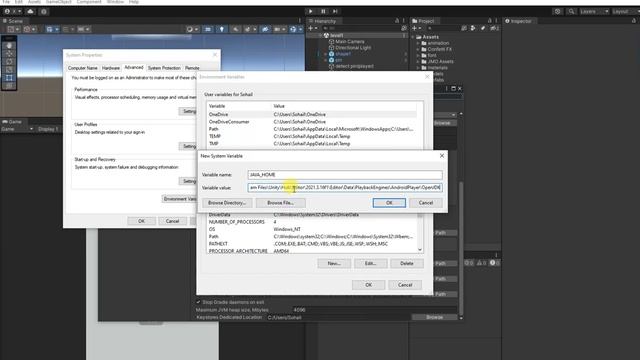Click OK in New System Variable dialog
Screen dimensions: 640x360
tap(389, 203)
